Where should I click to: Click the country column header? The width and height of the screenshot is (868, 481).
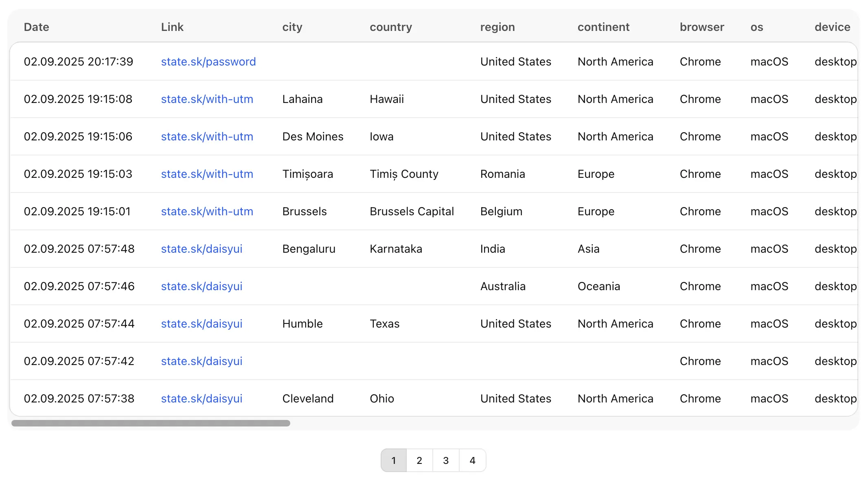click(x=391, y=27)
